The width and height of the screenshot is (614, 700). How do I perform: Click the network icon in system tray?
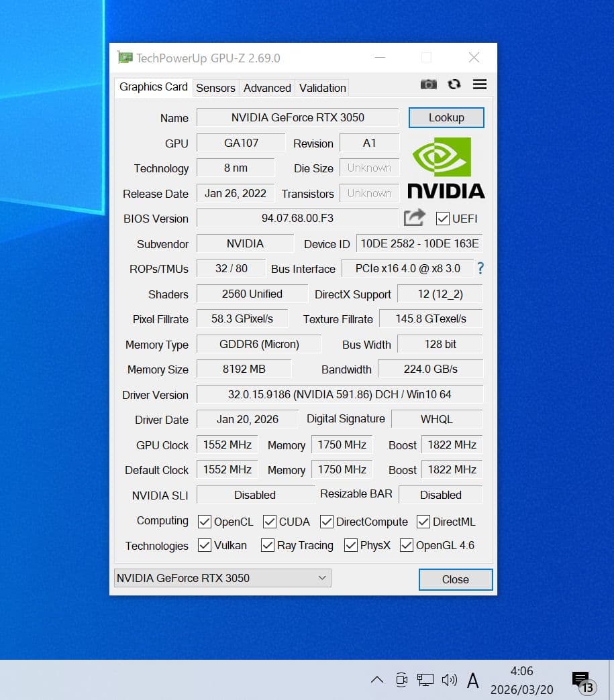click(x=425, y=680)
